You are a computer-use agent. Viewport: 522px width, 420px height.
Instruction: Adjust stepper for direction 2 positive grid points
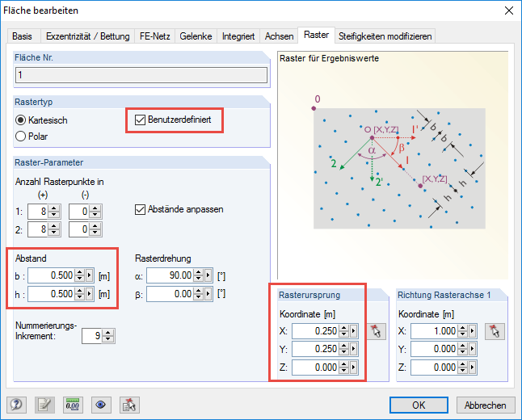(54, 229)
